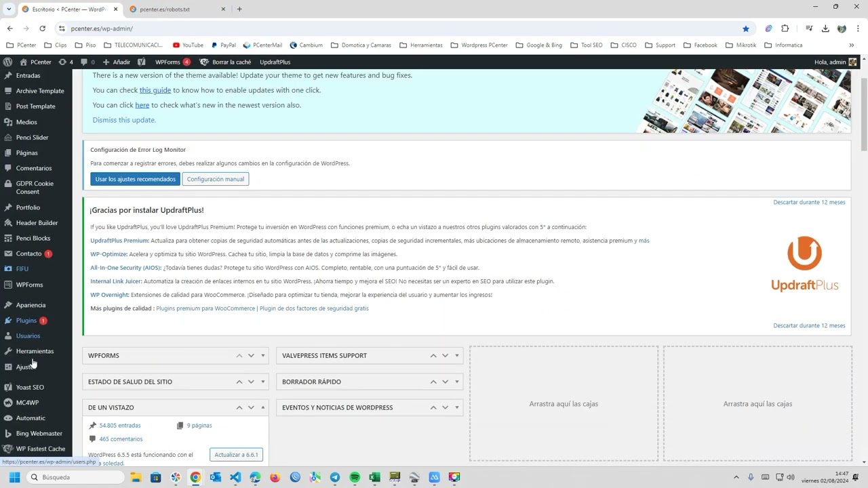Toggle WPForms widget panel open
This screenshot has height=488, width=868.
[263, 356]
